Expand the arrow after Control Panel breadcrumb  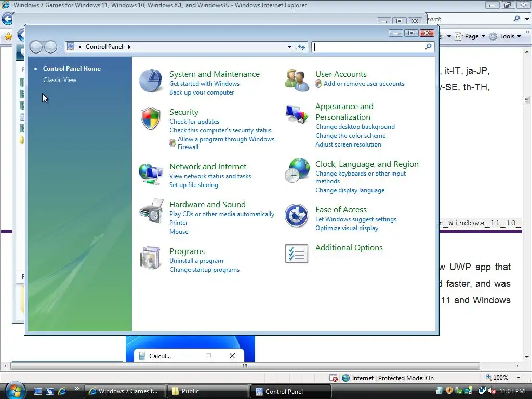129,47
